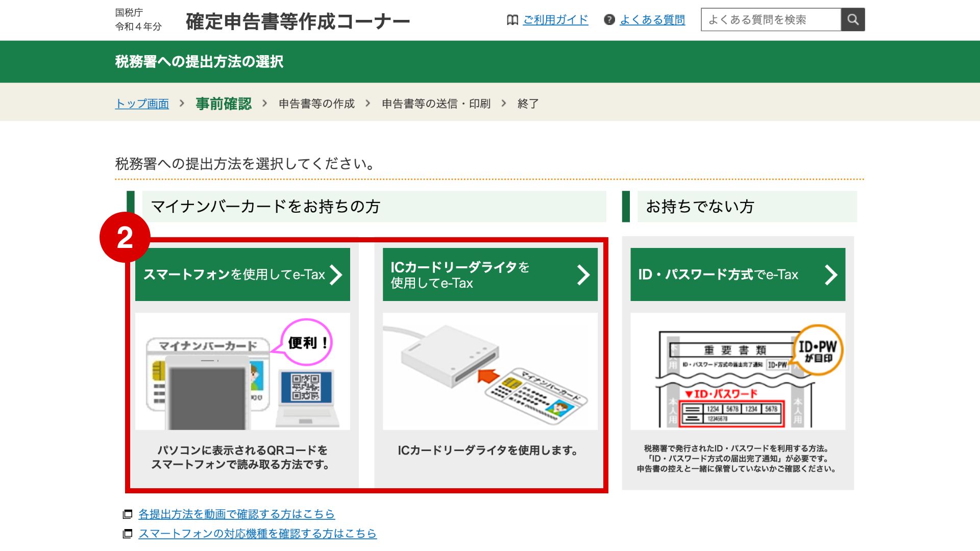The image size is (980, 551).
Task: Click the ID・PW document illustration
Action: pyautogui.click(x=738, y=371)
